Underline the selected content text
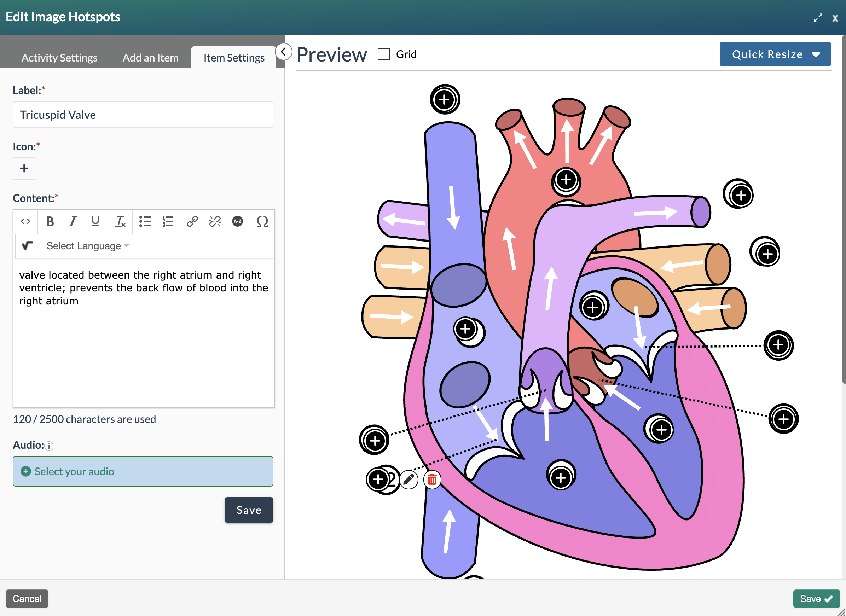The width and height of the screenshot is (846, 616). tap(95, 221)
